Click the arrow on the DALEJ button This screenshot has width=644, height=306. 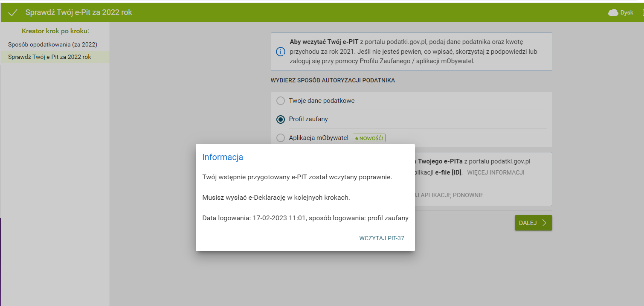544,223
